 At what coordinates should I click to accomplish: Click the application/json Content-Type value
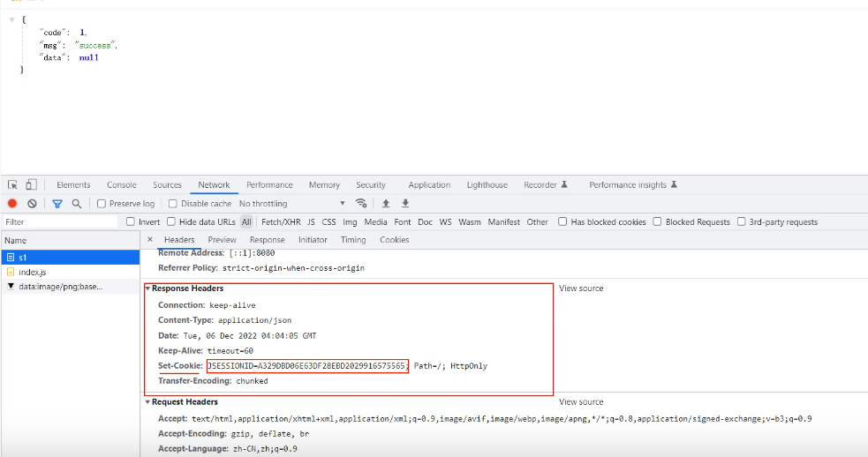(254, 320)
